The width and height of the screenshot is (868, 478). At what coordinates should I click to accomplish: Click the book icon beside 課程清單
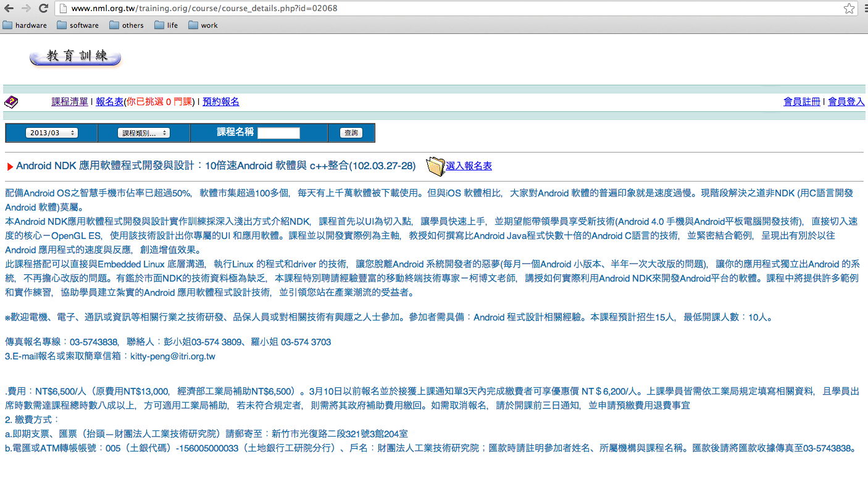pyautogui.click(x=11, y=102)
